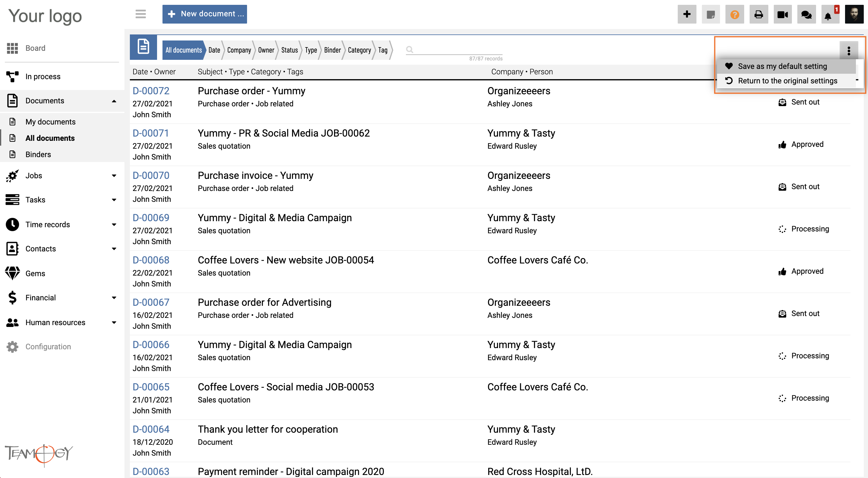Click the printer icon

coord(758,14)
